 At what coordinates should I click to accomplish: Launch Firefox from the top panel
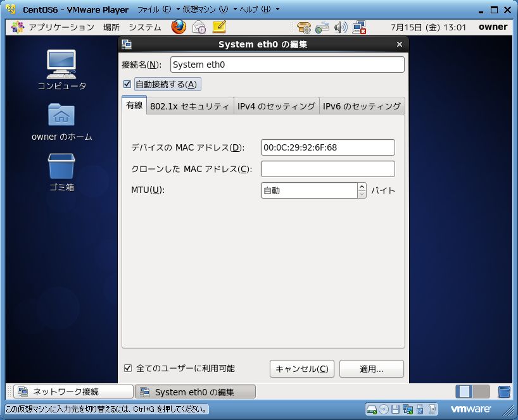tap(179, 27)
